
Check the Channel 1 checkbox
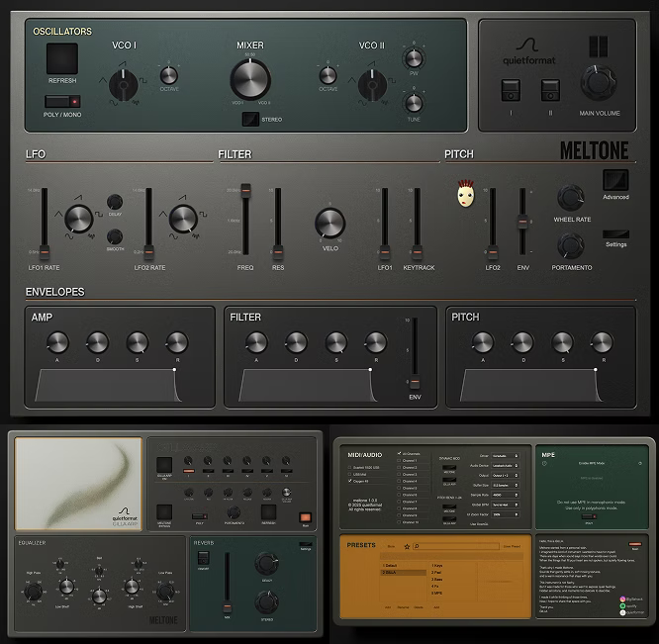[399, 460]
